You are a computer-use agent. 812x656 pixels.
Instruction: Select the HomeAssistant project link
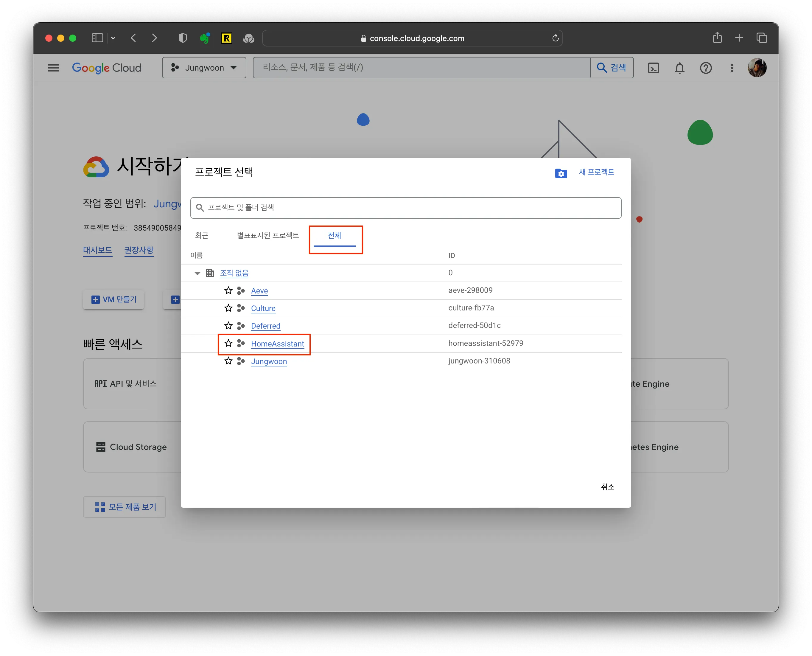click(x=277, y=343)
